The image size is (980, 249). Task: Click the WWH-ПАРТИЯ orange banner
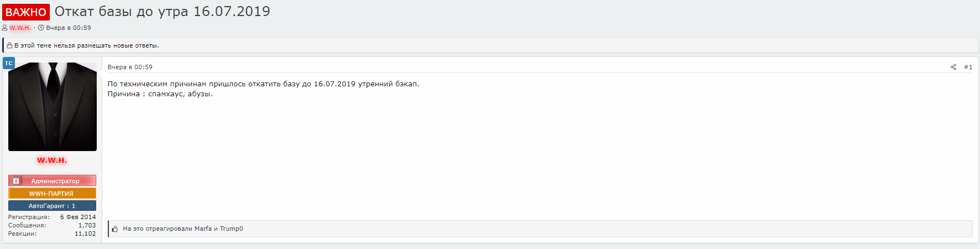pos(52,194)
